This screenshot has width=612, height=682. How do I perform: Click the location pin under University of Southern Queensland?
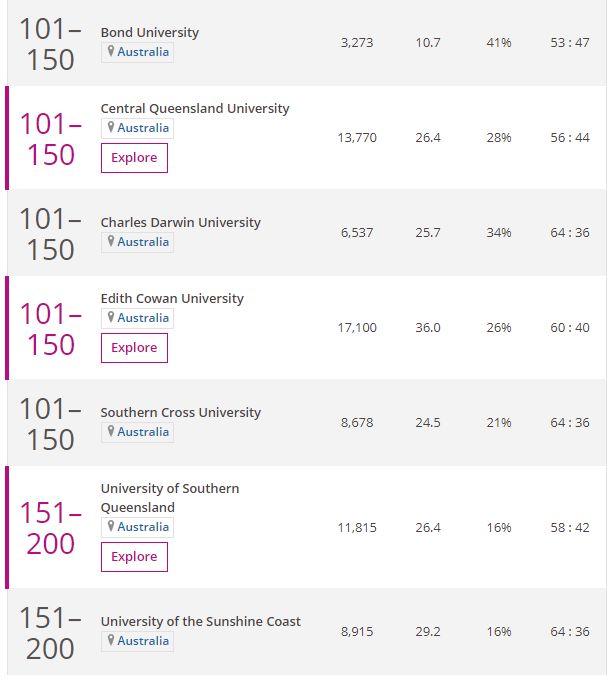(111, 526)
